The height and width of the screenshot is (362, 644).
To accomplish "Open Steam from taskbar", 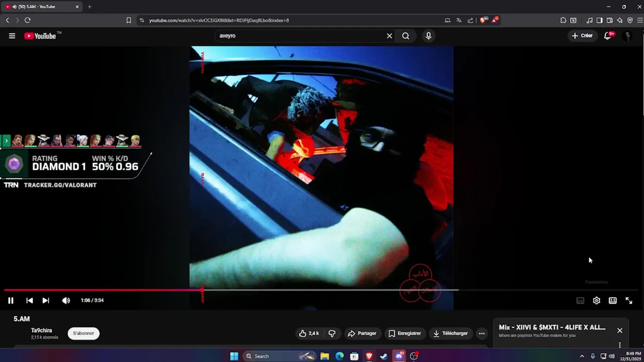I will (x=384, y=356).
